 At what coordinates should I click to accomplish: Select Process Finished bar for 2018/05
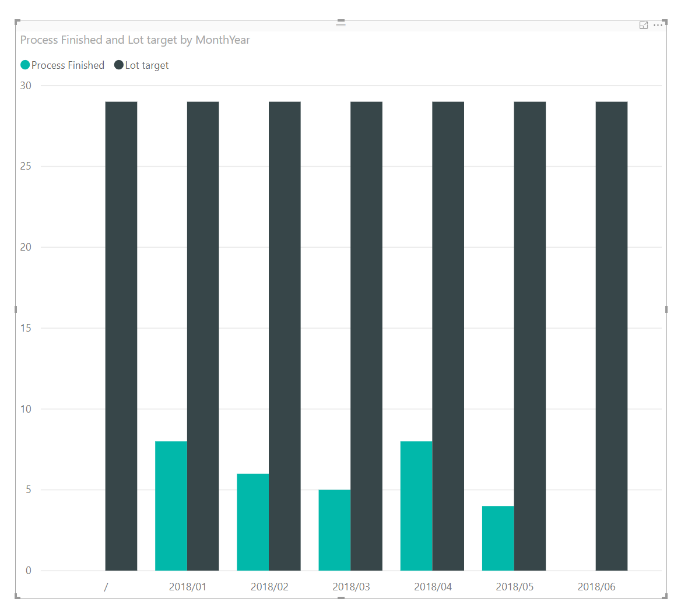[498, 538]
